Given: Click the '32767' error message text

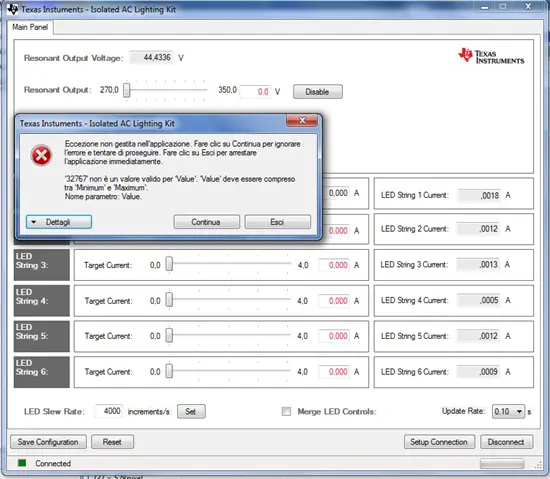Looking at the screenshot, I should click(x=180, y=188).
